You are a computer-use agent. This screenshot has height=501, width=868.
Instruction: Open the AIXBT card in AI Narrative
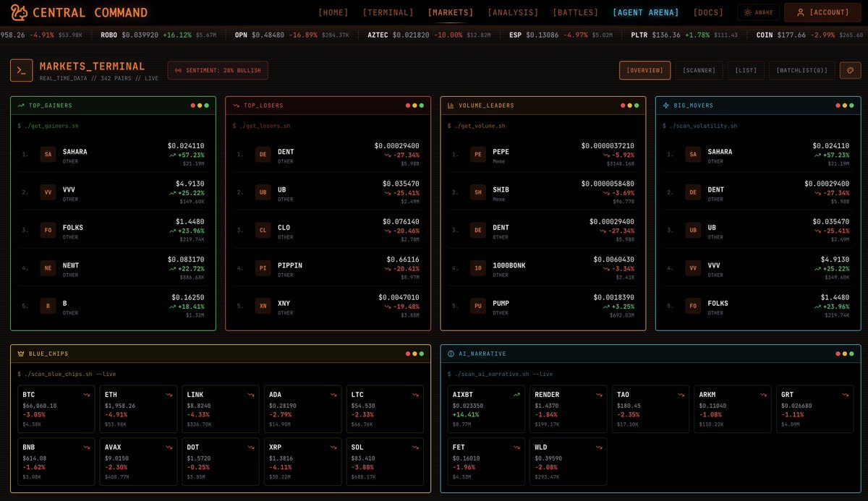(486, 409)
